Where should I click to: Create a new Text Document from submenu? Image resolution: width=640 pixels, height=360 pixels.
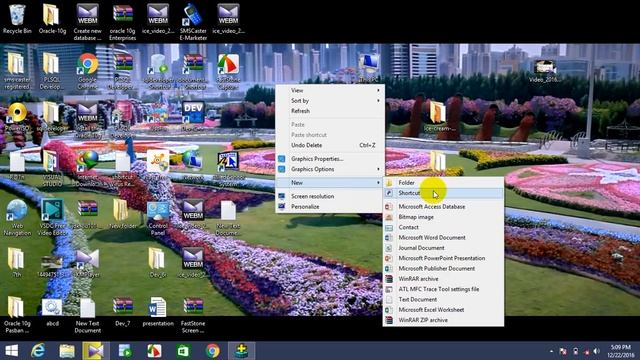click(443, 299)
